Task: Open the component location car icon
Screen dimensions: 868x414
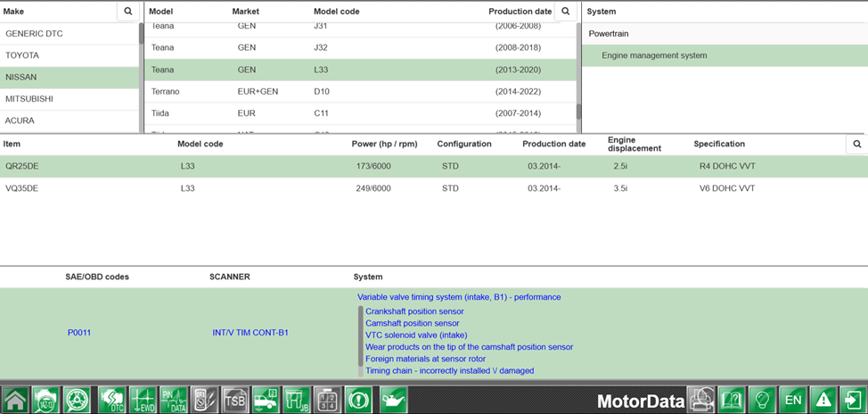Action: coord(266,399)
